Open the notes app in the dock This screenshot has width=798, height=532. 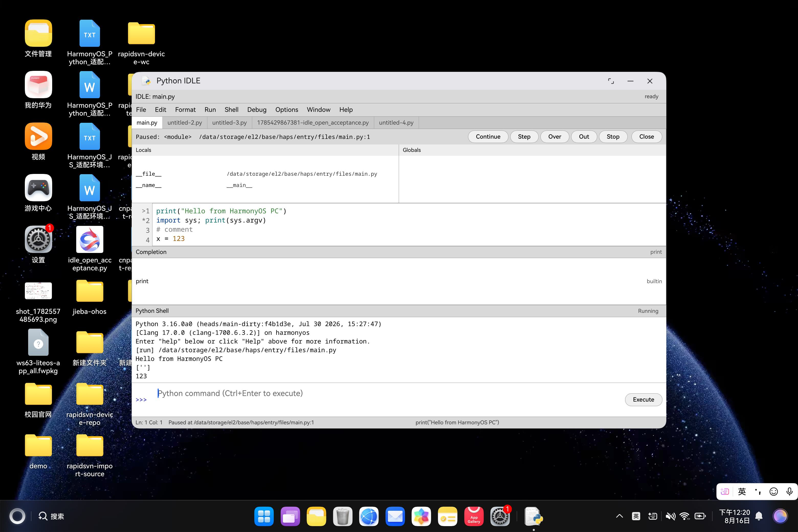pyautogui.click(x=448, y=516)
